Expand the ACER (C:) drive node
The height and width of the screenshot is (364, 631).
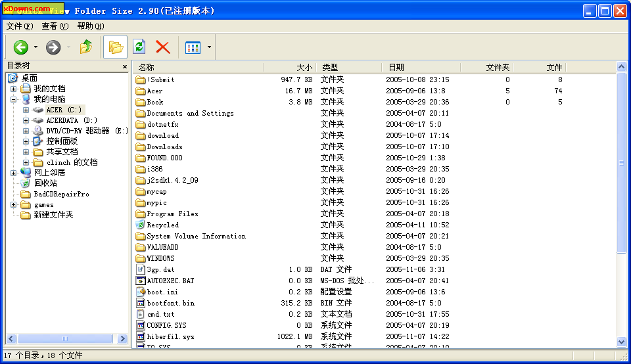click(x=26, y=110)
